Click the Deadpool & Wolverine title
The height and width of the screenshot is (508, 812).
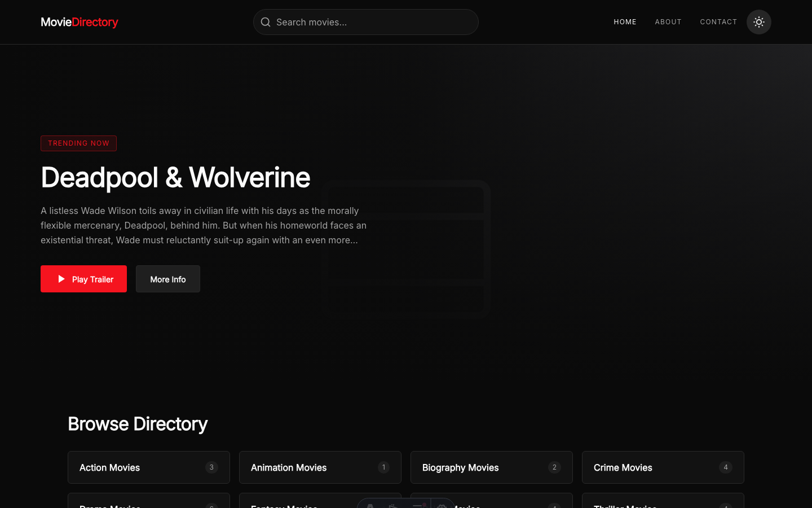[x=175, y=177]
